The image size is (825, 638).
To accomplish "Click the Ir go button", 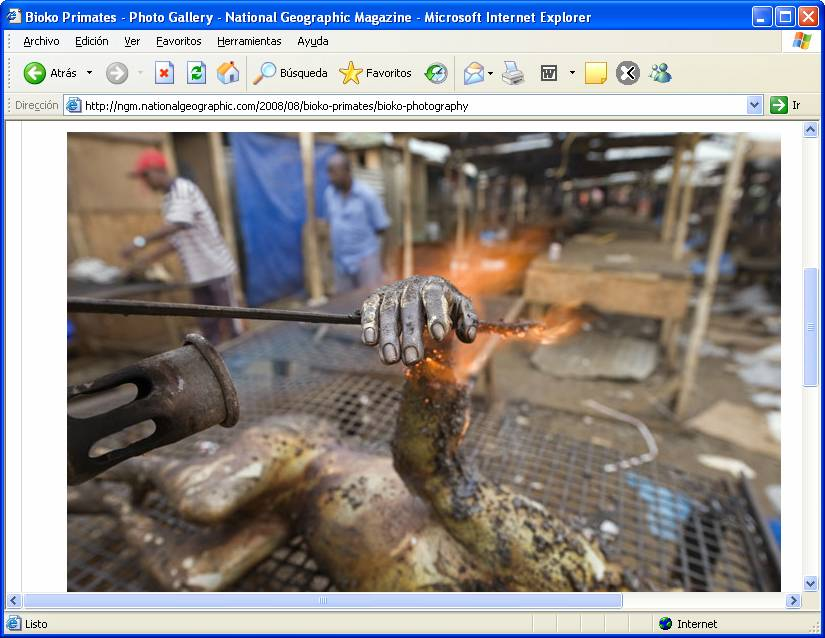I will [786, 105].
